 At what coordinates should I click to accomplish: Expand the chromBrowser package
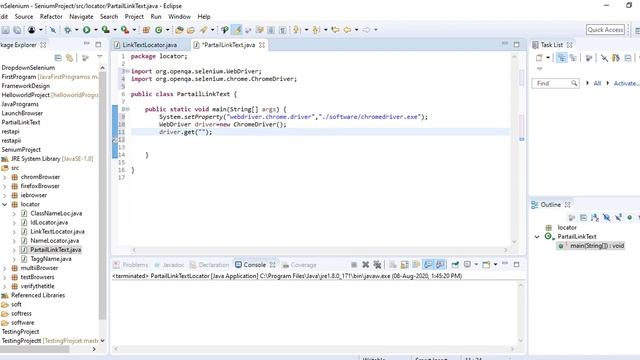4,177
